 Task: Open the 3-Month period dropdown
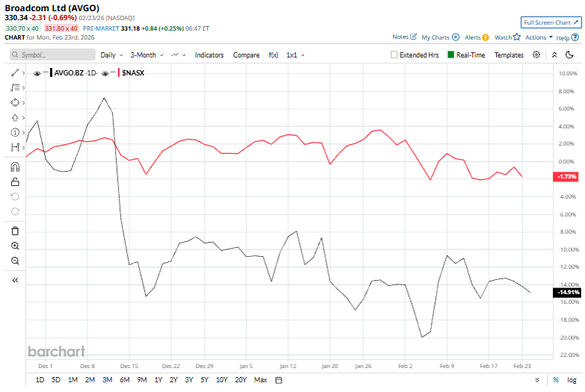[146, 55]
